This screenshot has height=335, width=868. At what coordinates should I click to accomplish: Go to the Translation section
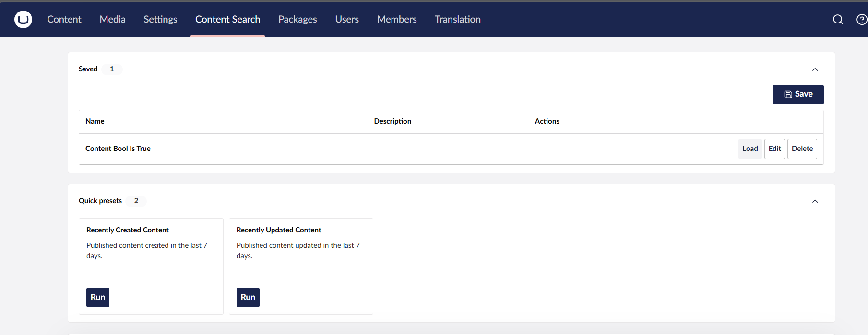(x=457, y=19)
